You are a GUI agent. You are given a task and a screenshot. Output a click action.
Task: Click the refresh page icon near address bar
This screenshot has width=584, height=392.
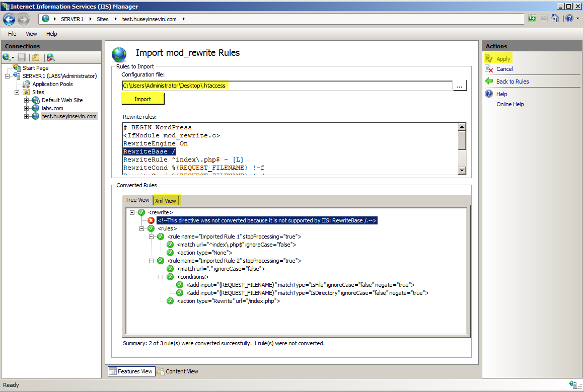(532, 18)
